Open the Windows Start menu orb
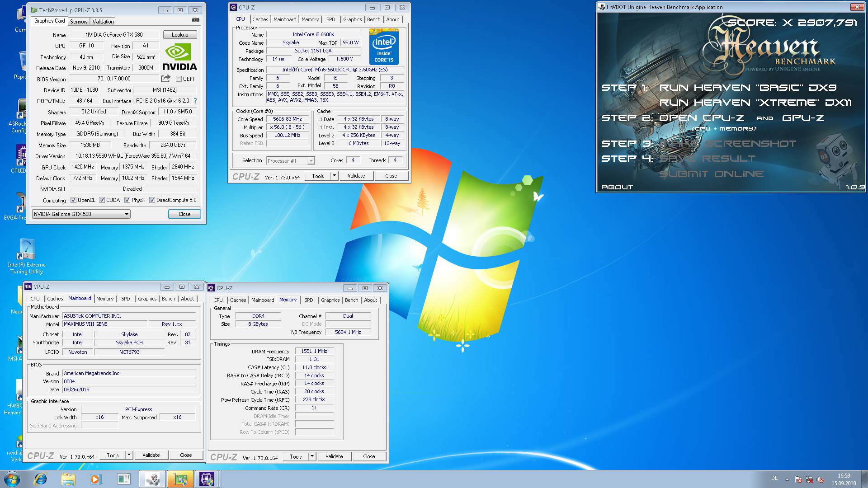 pyautogui.click(x=12, y=479)
